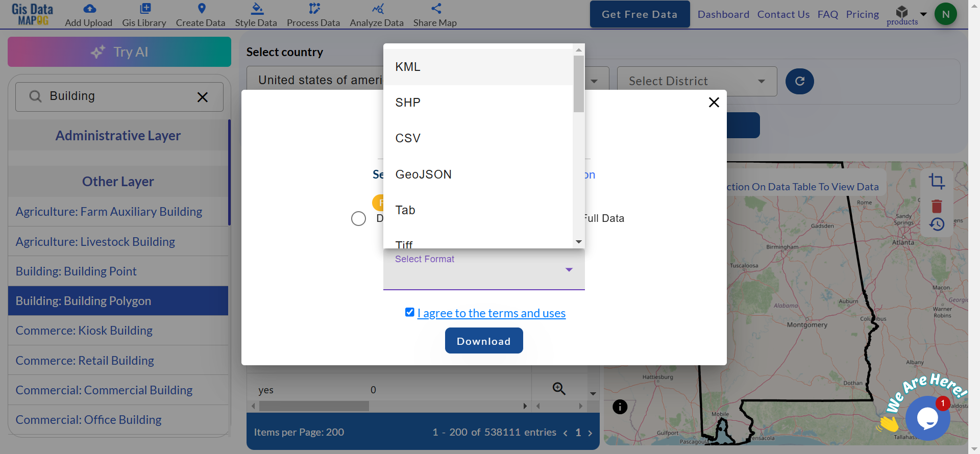Open the map history restore icon

pos(937,224)
